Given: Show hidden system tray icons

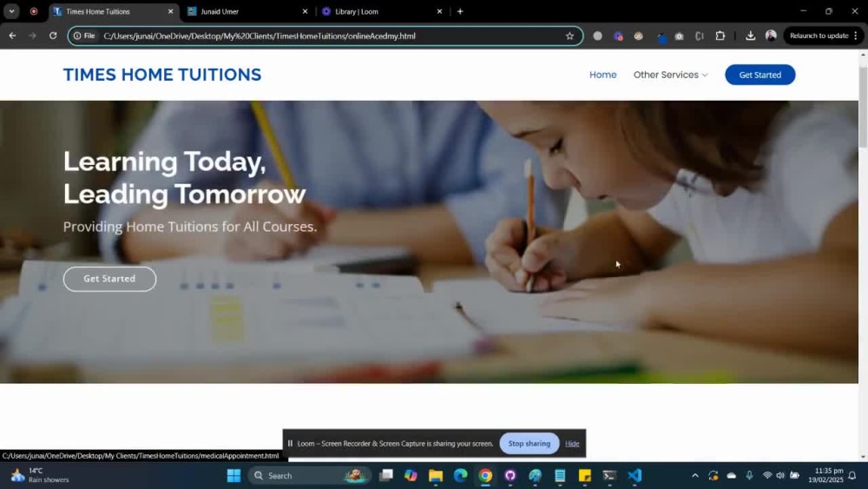Looking at the screenshot, I should (x=695, y=476).
